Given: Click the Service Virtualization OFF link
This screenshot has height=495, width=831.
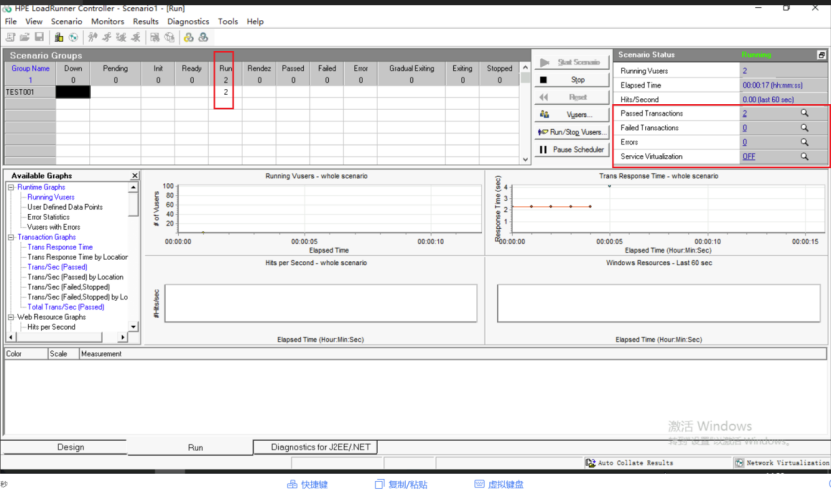Looking at the screenshot, I should click(749, 156).
